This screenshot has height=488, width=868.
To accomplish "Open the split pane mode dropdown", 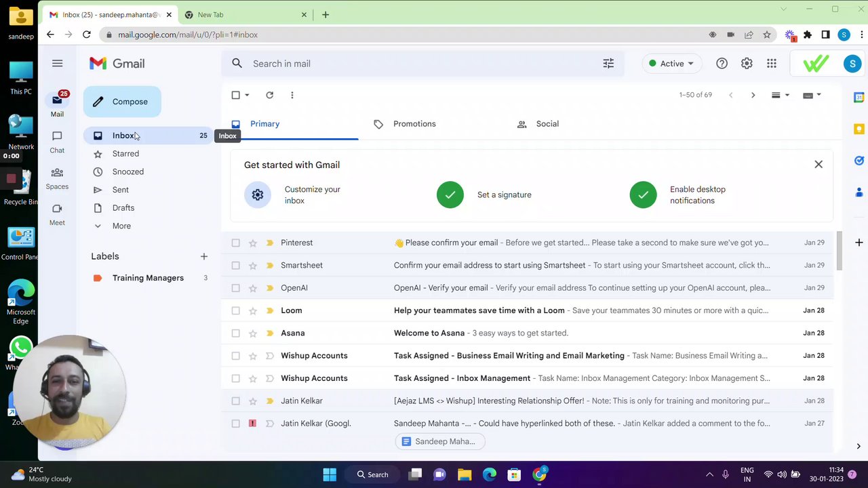I will pyautogui.click(x=781, y=96).
